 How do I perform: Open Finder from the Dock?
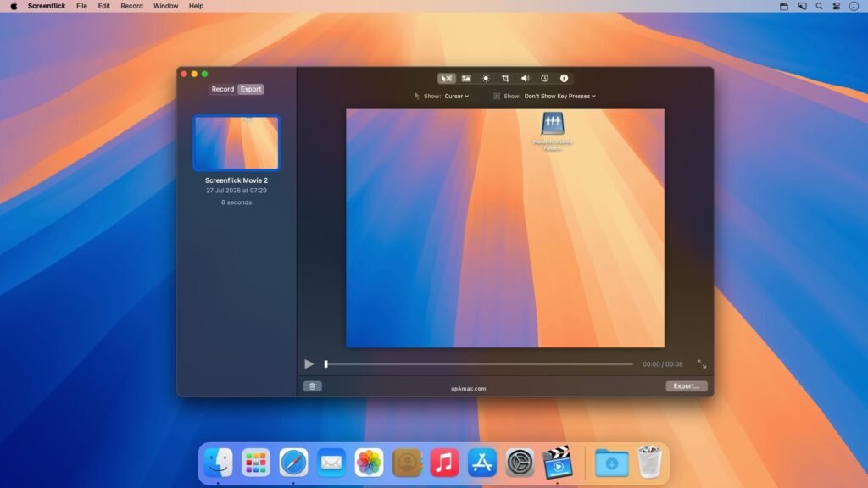[x=218, y=462]
